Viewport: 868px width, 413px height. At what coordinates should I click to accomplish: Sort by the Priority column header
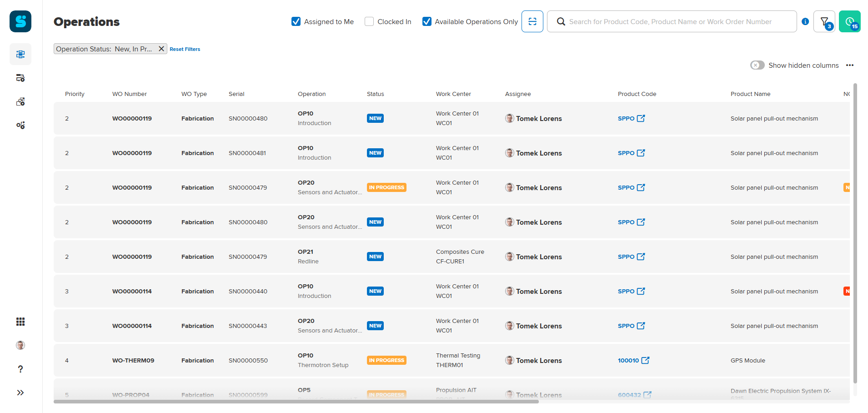coord(75,94)
